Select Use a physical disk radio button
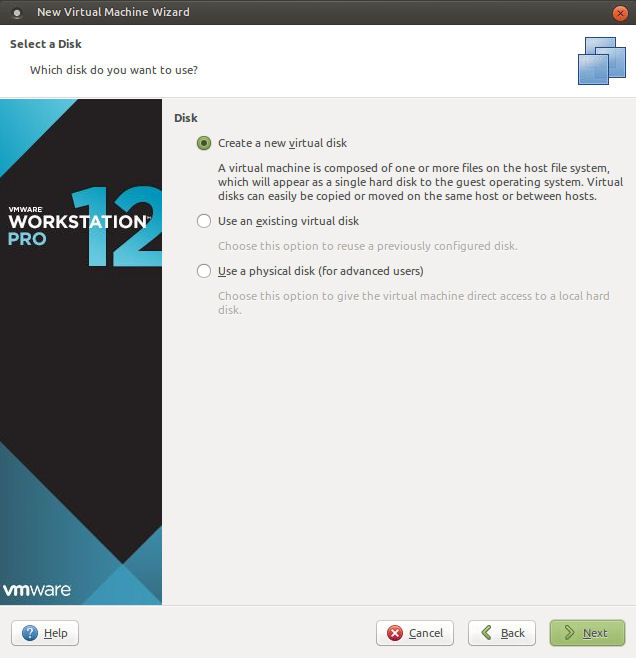Screen dimensions: 636x658 click(x=204, y=271)
